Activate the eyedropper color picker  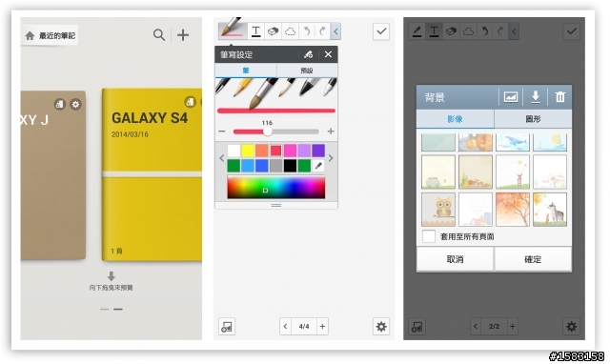coord(318,166)
